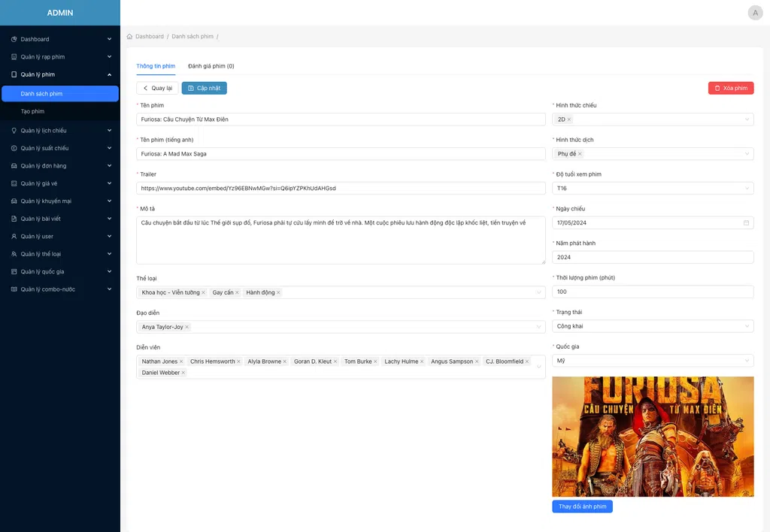Viewport: 770px width, 532px height.
Task: Click the Quản lý thể loại icon
Action: [x=14, y=254]
